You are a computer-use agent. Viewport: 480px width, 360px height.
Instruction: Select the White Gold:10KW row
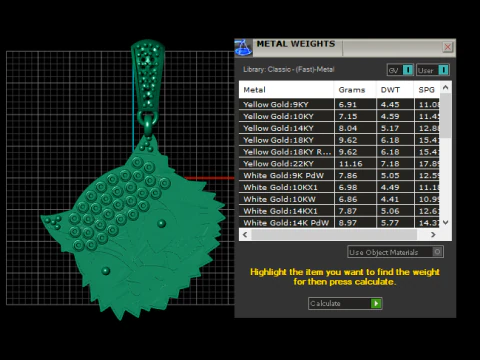click(x=339, y=199)
